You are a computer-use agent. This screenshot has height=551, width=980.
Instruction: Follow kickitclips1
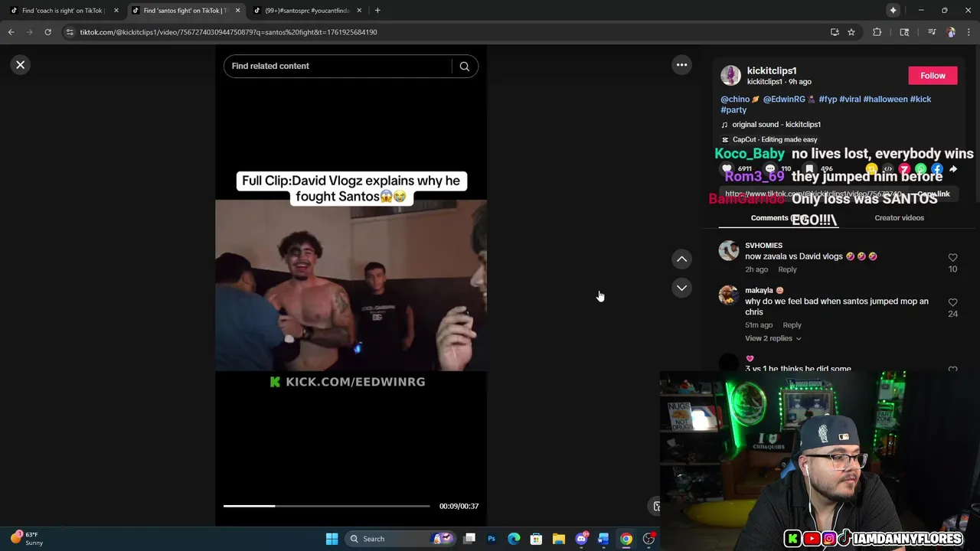933,76
